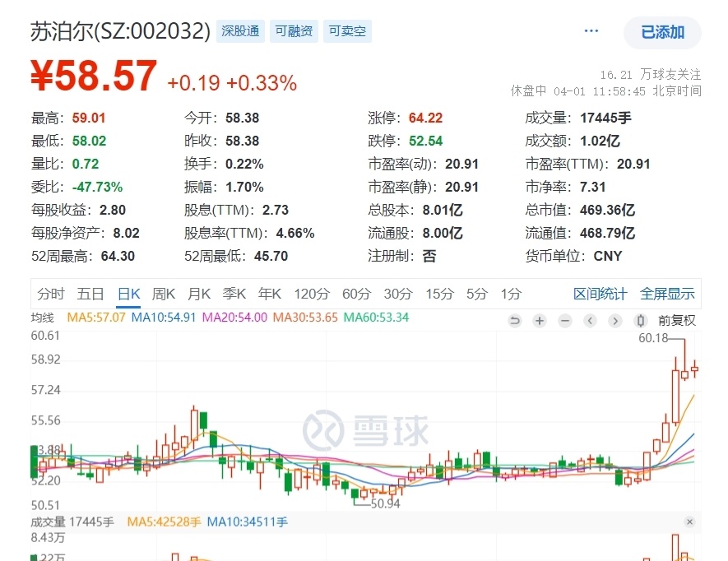
Task: Click the 均线 label
Action: pos(42,318)
